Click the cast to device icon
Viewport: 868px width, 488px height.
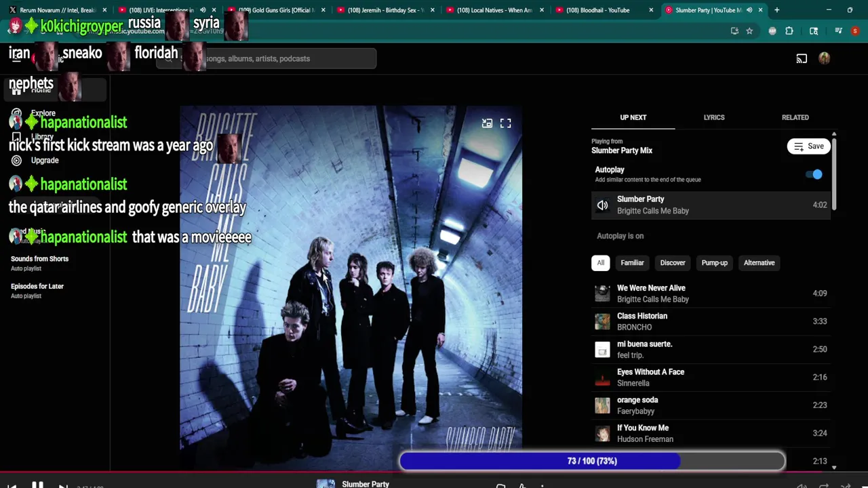click(802, 58)
